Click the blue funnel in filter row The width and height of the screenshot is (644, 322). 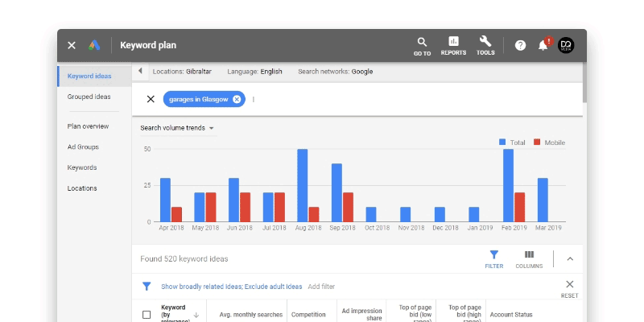click(147, 287)
